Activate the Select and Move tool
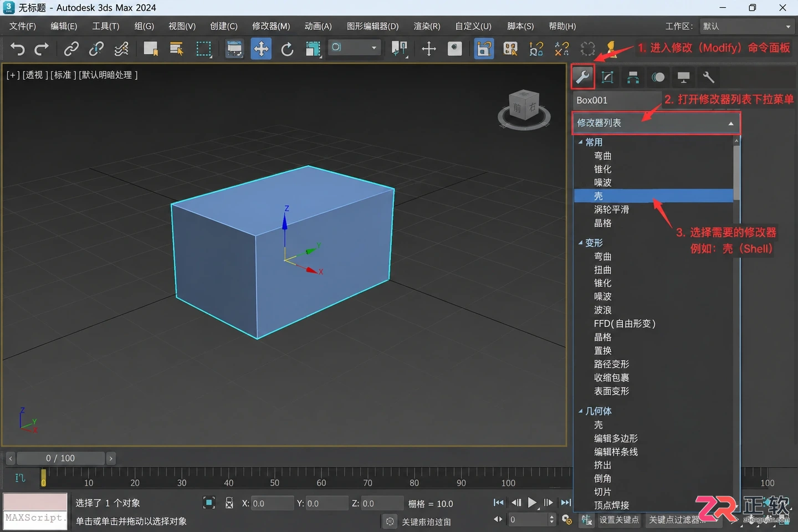Screen dimensions: 798x532 pos(261,49)
